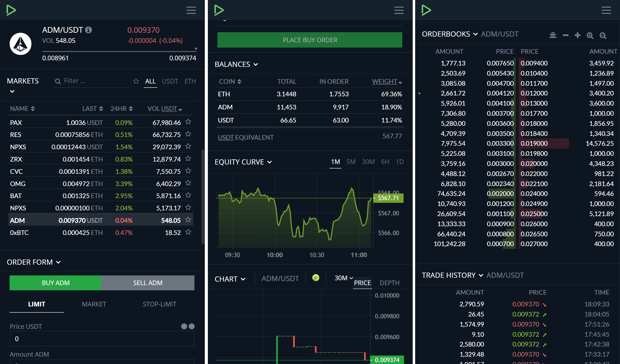This screenshot has height=364, width=620.
Task: Select the 5M equity curve timeframe
Action: coord(351,162)
